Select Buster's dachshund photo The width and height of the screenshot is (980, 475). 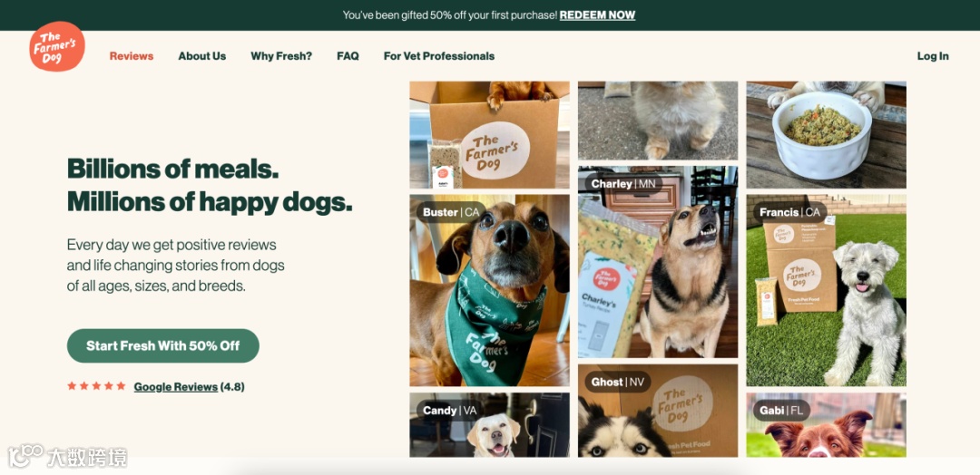pos(489,290)
